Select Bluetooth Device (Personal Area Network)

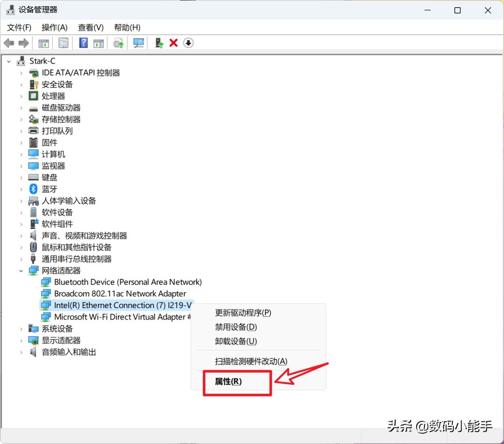coord(128,282)
